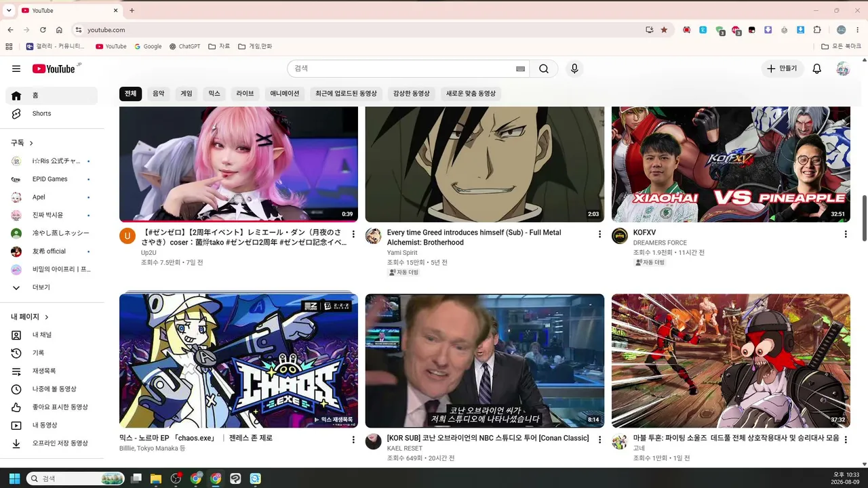This screenshot has height=488, width=868.
Task: Expand the 내 페이지 section
Action: tap(30, 317)
